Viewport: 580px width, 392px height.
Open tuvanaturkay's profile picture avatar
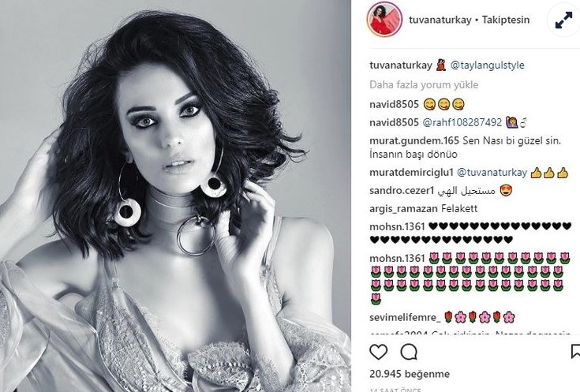point(384,19)
